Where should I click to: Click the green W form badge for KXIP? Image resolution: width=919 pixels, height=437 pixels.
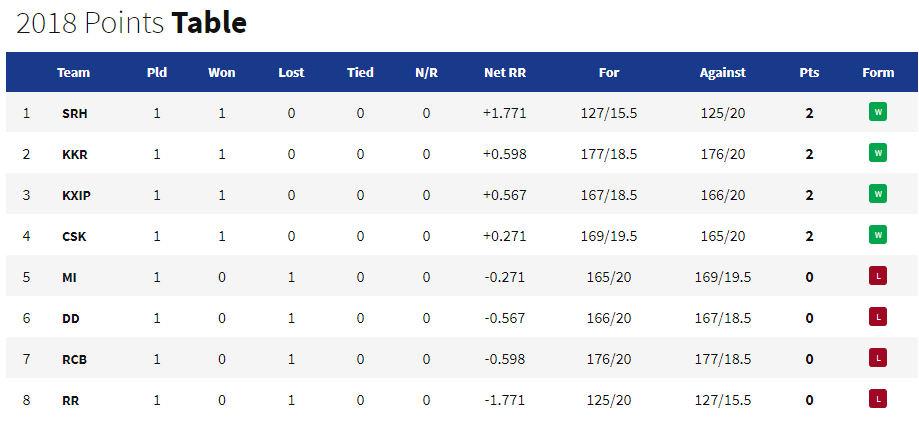tap(877, 193)
